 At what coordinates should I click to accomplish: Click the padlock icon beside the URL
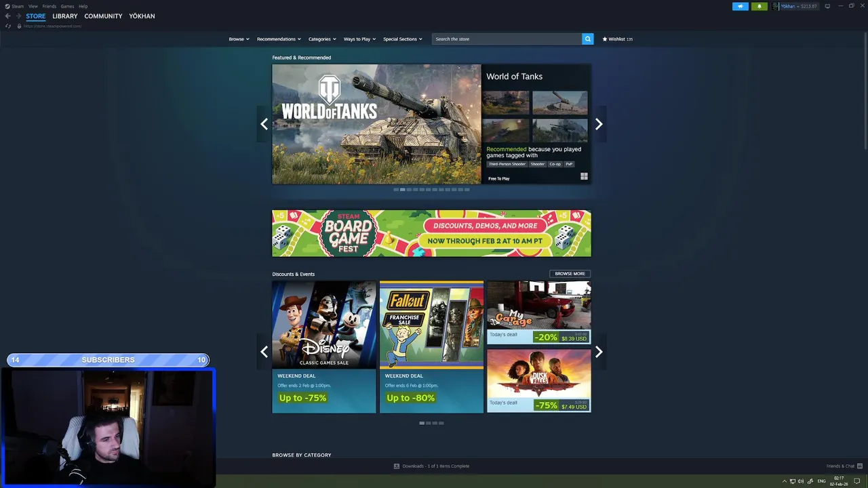coord(19,26)
